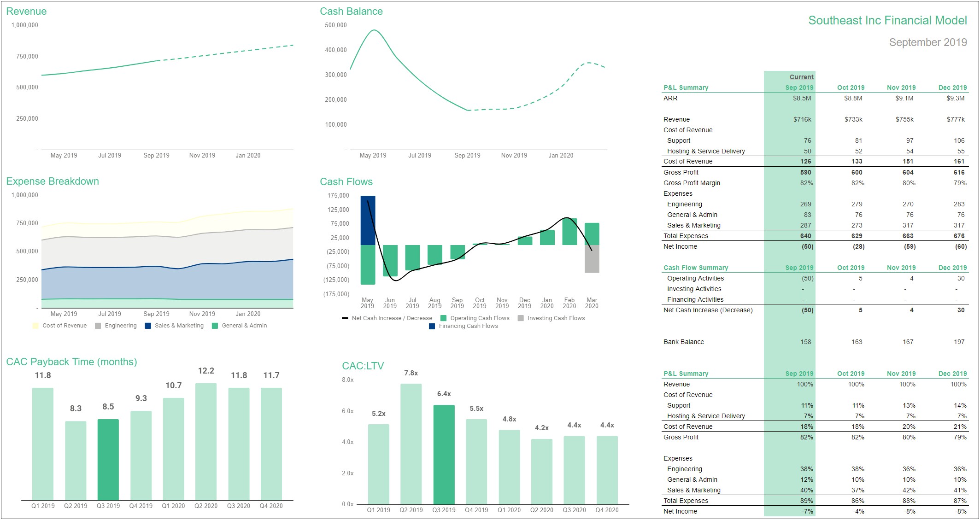Click the Expense Breakdown chart title
The image size is (980, 520).
(x=53, y=181)
